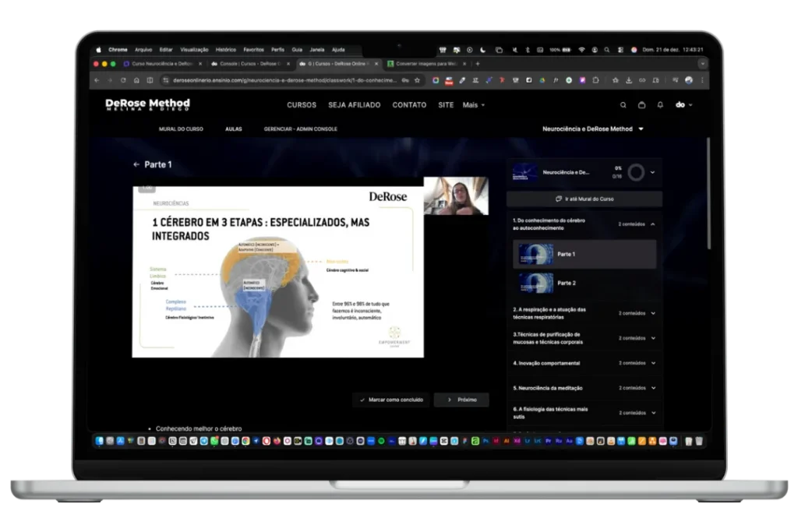
Task: Click the browser back arrow
Action: [97, 80]
